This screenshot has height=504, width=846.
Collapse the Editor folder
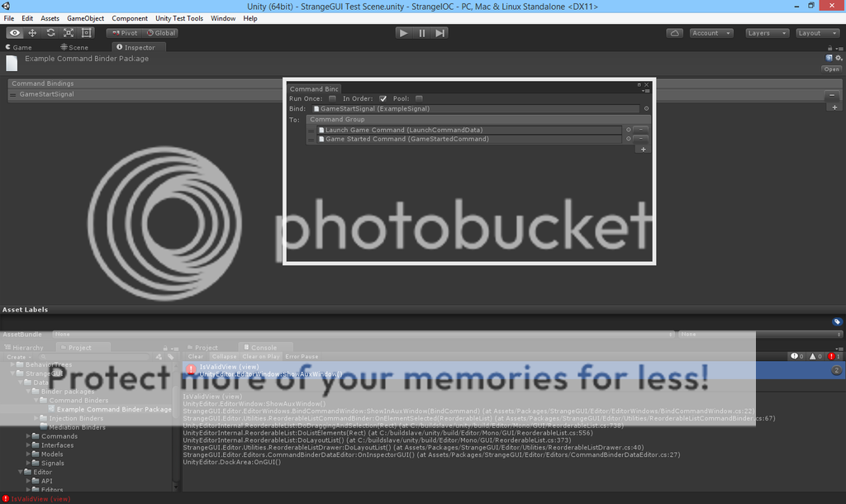pos(20,472)
